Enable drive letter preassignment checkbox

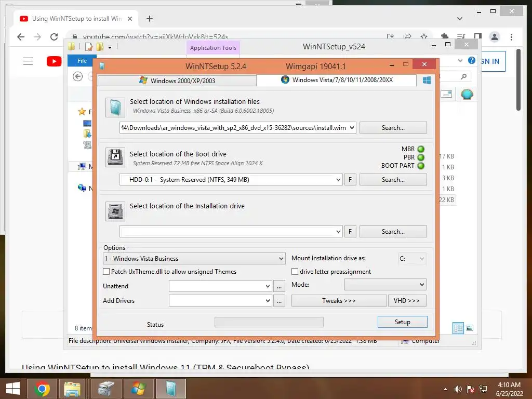click(295, 271)
